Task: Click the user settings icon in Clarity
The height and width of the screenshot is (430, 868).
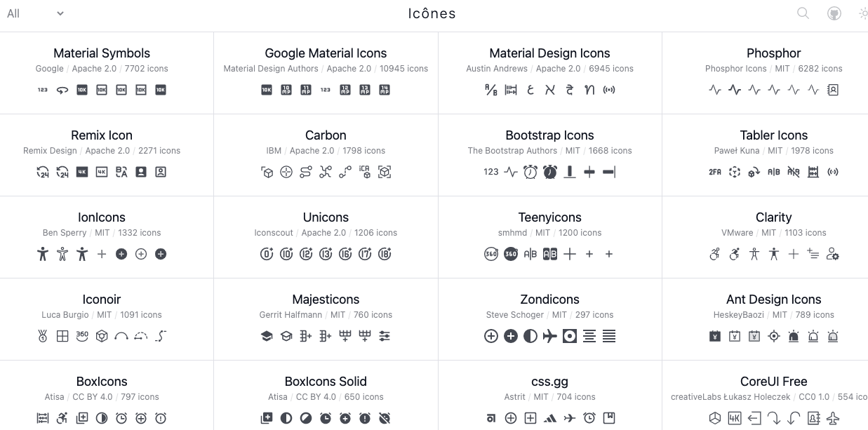Action: (833, 254)
